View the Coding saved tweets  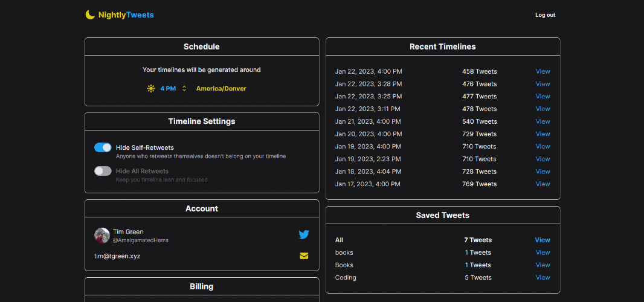pyautogui.click(x=543, y=277)
